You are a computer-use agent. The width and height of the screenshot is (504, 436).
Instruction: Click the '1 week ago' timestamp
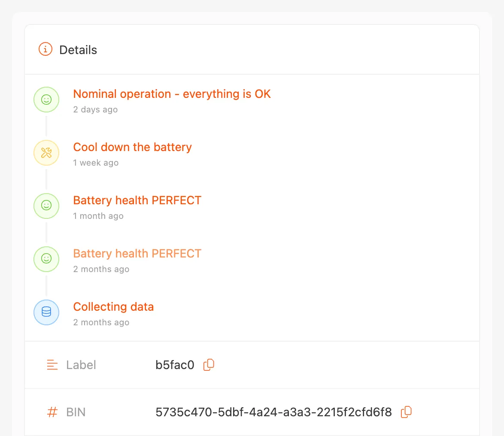(96, 163)
